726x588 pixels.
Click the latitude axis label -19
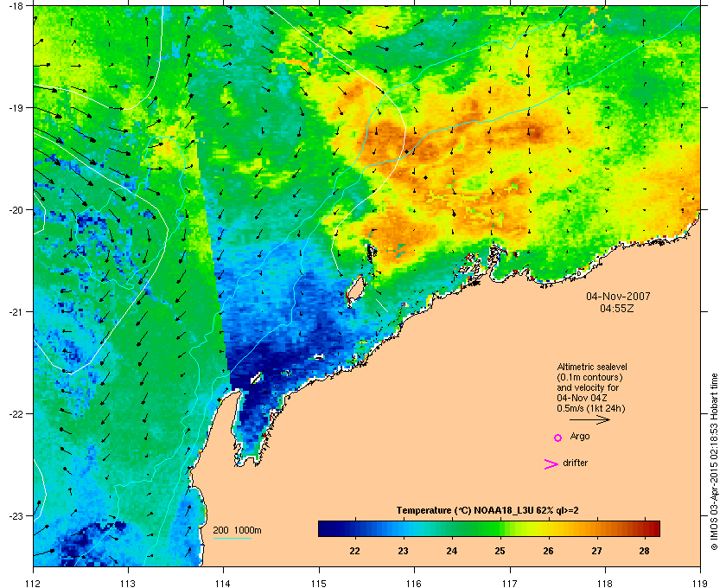pos(16,107)
